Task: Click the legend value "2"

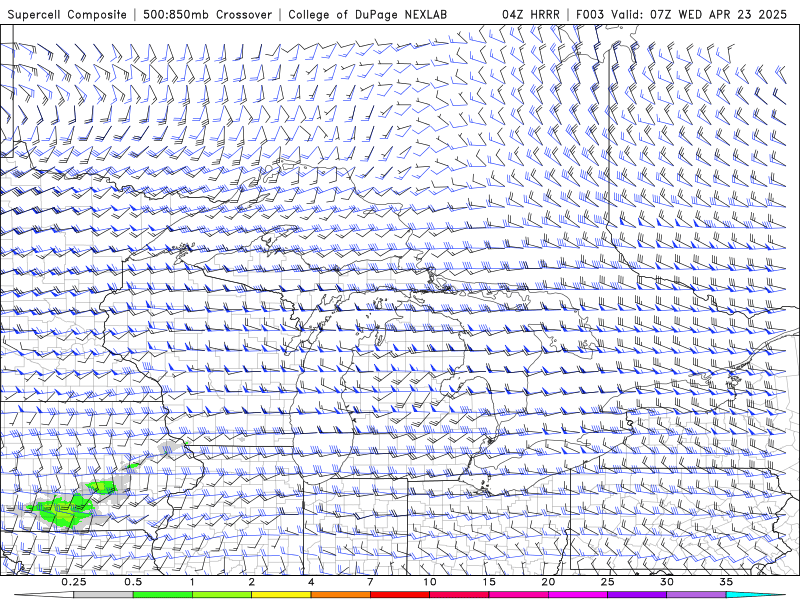Action: [252, 582]
